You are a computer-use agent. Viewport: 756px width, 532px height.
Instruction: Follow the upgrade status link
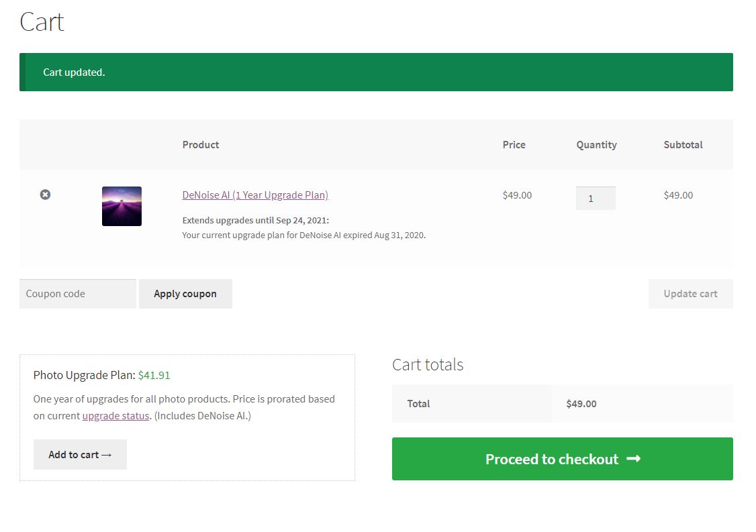[115, 416]
